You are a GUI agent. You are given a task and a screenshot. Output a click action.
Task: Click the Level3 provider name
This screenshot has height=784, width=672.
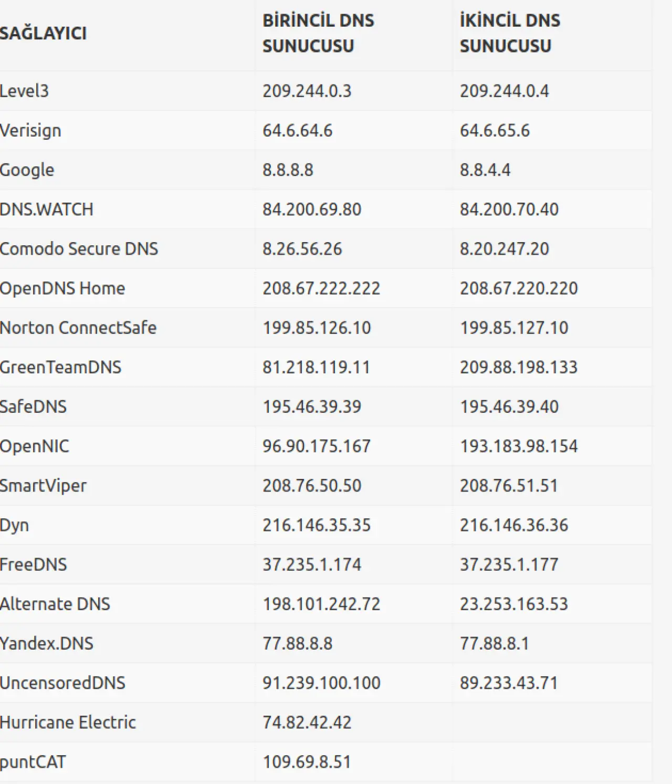point(24,91)
